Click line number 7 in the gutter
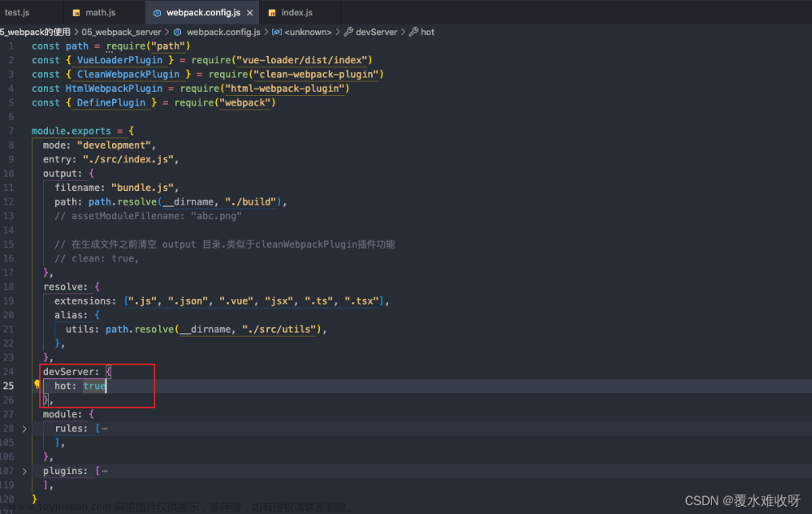The width and height of the screenshot is (812, 514). coord(11,131)
